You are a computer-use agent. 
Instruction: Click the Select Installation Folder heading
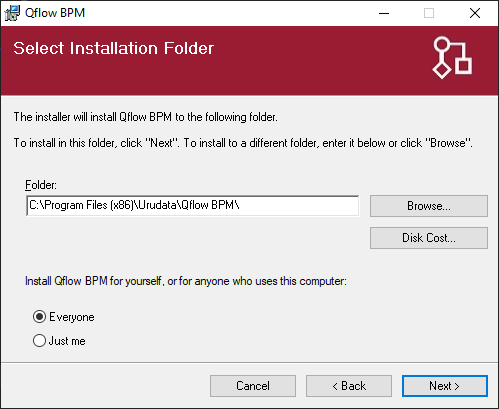tap(113, 48)
